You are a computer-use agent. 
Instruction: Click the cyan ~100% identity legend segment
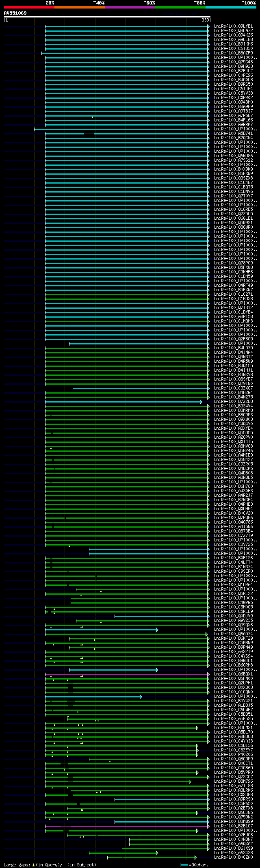(231, 7)
